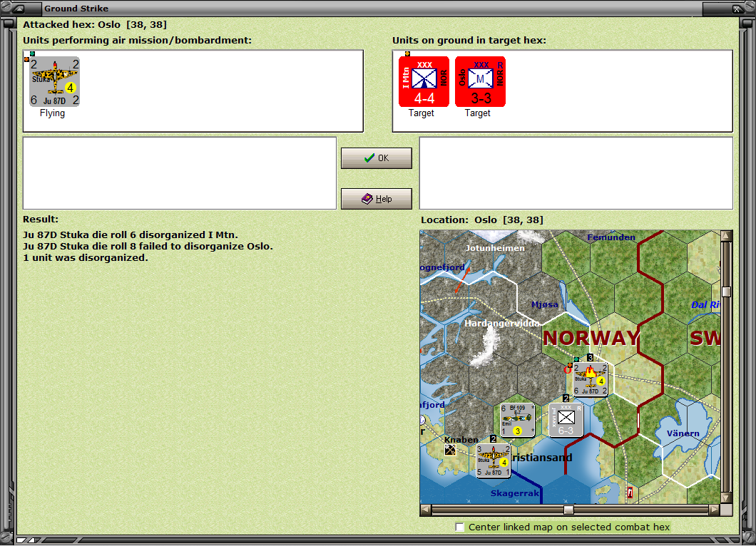Click the vertical scrollbar thumb beside the map
756x546 pixels.
coord(726,292)
